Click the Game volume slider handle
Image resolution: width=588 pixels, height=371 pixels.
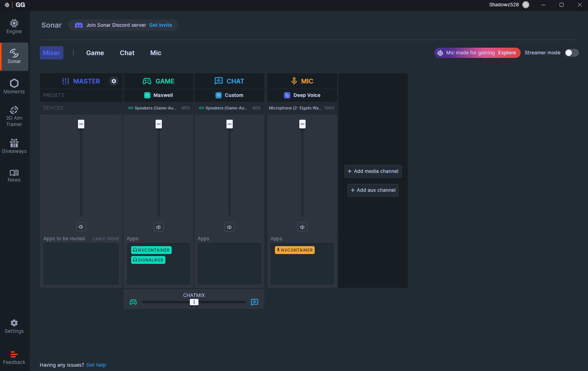pos(159,124)
